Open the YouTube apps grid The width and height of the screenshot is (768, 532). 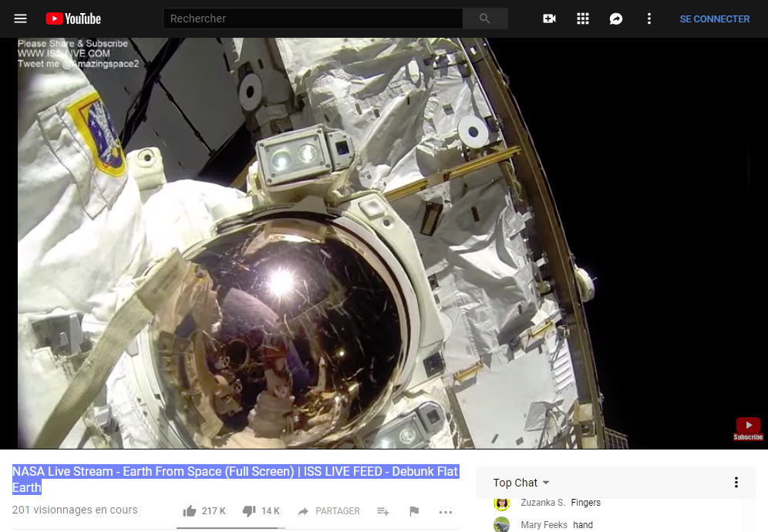(583, 19)
